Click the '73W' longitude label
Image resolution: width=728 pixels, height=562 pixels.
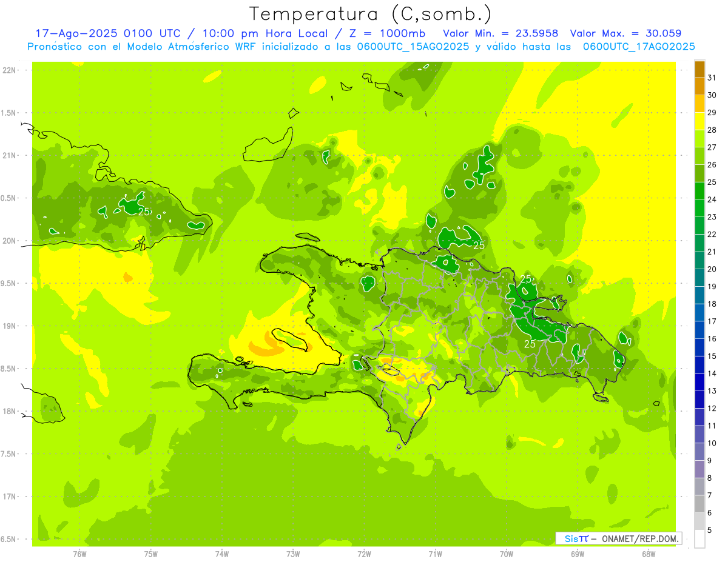tap(293, 554)
